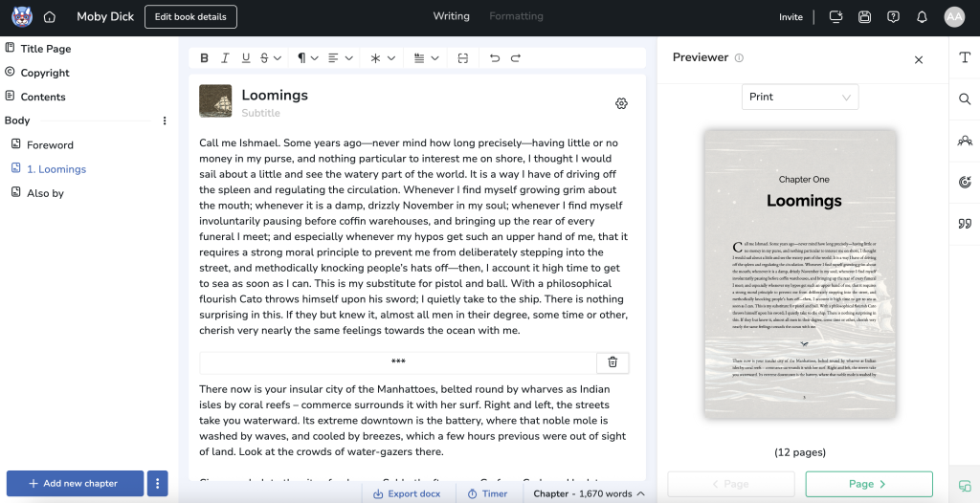Toggle italic text formatting
This screenshot has width=980, height=503.
(x=225, y=58)
